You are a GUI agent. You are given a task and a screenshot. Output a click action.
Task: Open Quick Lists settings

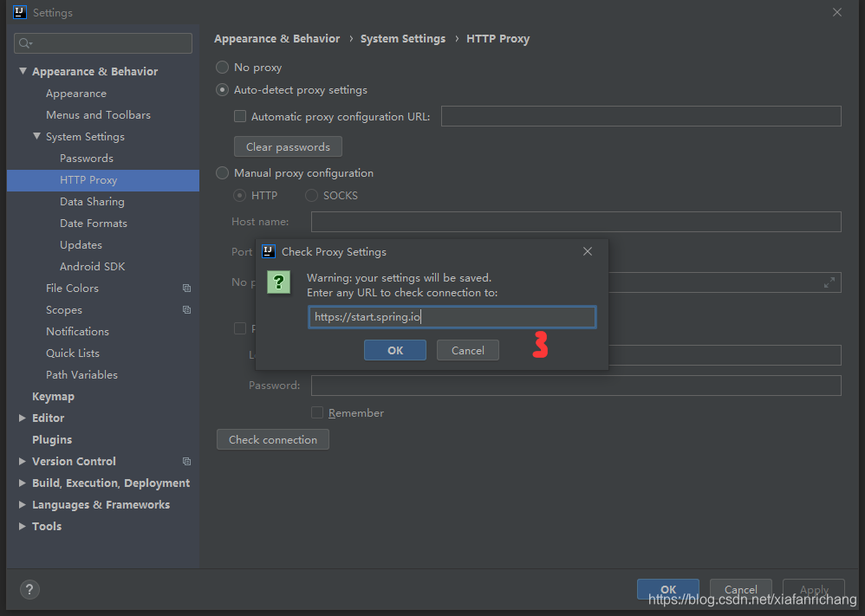[72, 353]
